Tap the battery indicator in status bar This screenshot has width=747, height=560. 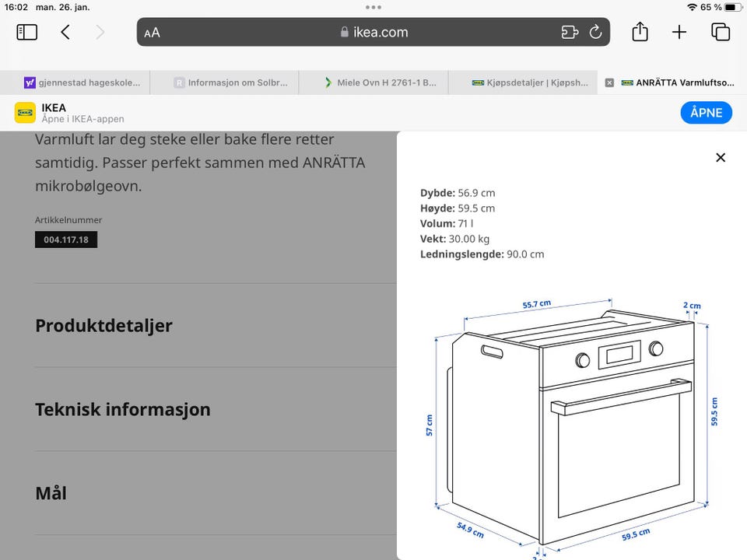pyautogui.click(x=733, y=7)
